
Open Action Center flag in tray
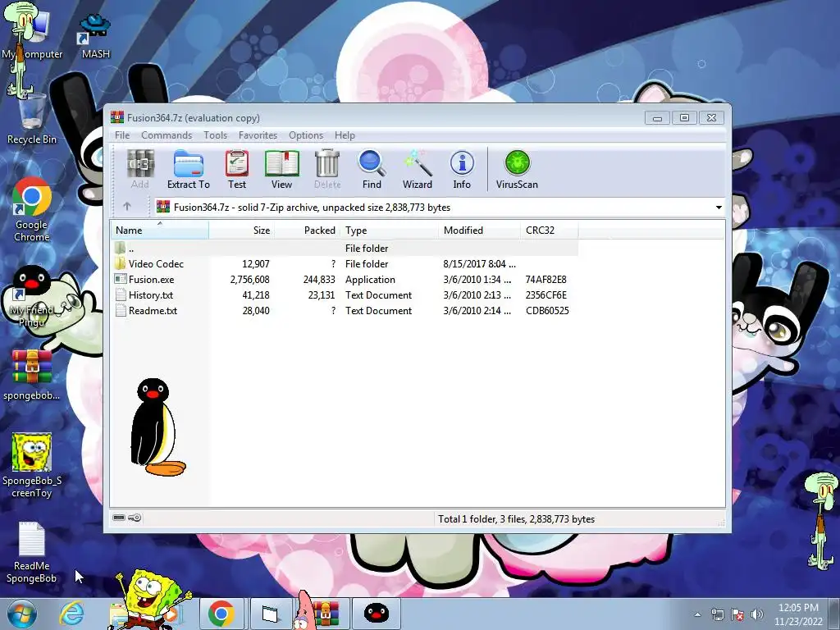click(737, 614)
